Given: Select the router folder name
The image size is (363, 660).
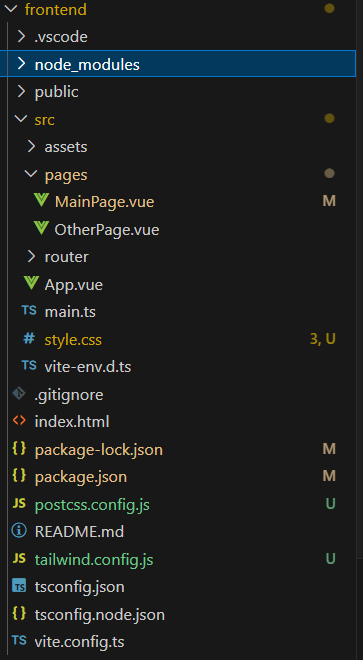Looking at the screenshot, I should (67, 257).
